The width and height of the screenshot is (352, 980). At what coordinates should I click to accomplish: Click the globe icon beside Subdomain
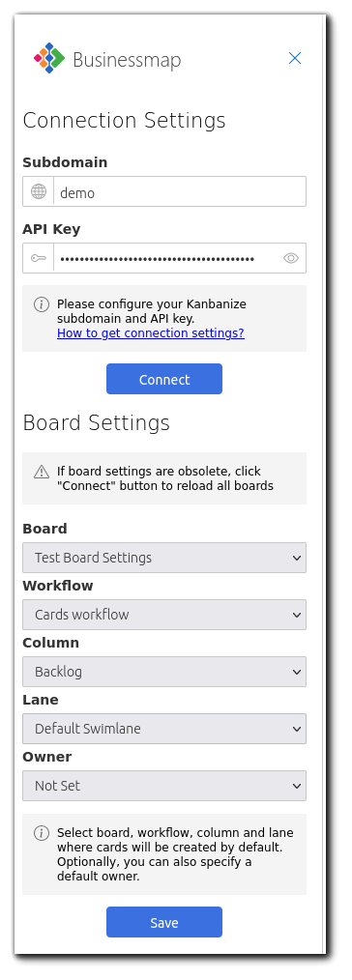[39, 191]
